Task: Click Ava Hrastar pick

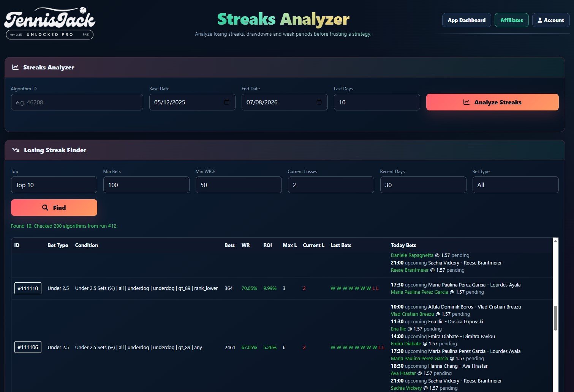Action: [403, 373]
